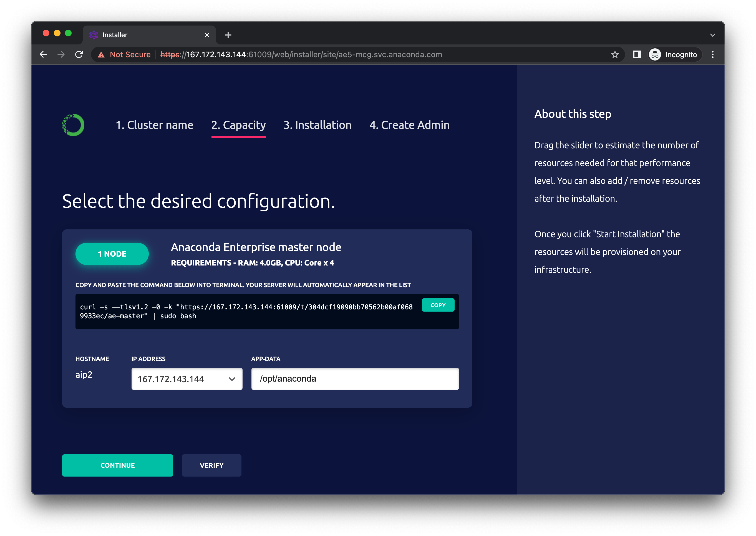Focus the App-Data path field
This screenshot has height=536, width=756.
click(x=355, y=379)
